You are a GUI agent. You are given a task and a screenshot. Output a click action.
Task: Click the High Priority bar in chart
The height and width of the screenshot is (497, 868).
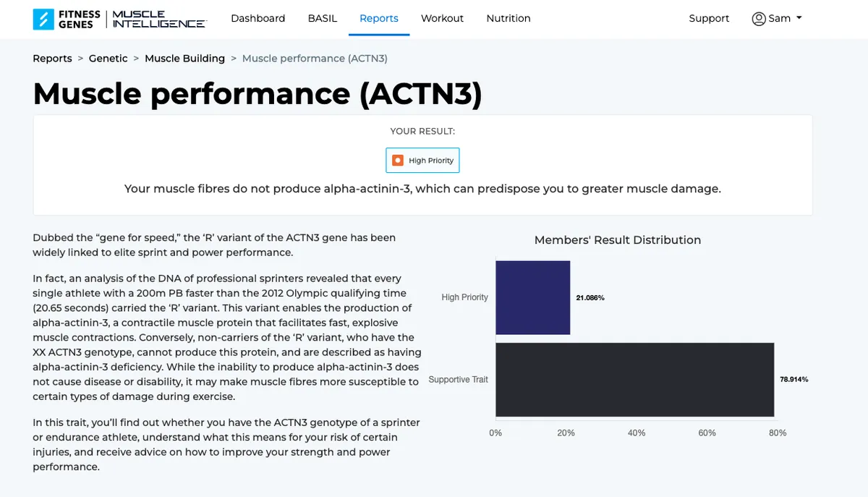pyautogui.click(x=533, y=297)
